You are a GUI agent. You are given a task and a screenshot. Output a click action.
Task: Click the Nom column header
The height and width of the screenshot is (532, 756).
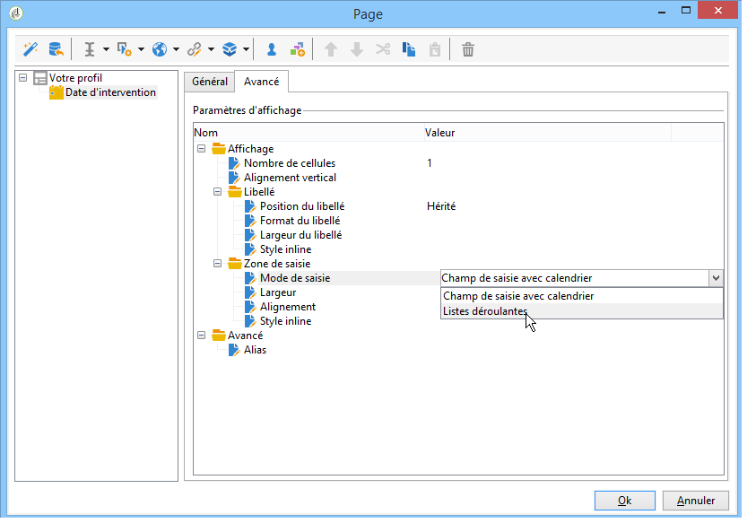pos(308,132)
